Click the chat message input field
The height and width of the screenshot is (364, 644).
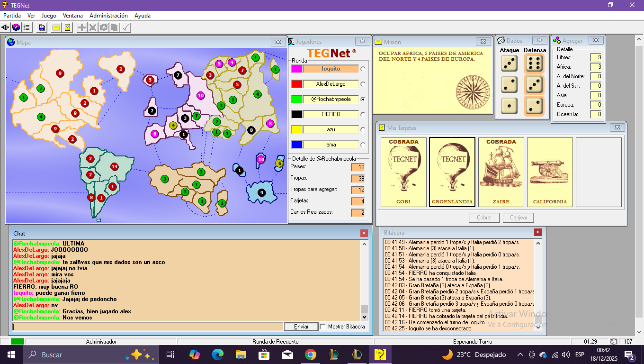tap(147, 327)
